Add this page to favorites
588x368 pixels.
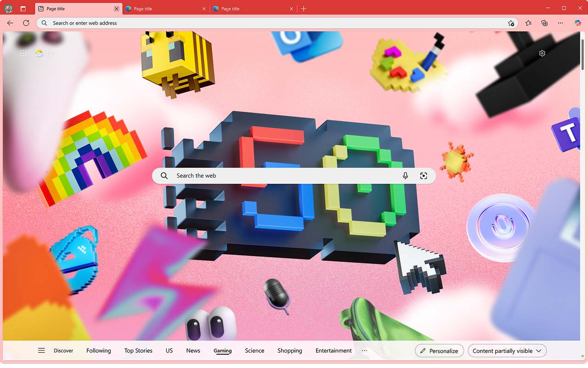coord(511,23)
